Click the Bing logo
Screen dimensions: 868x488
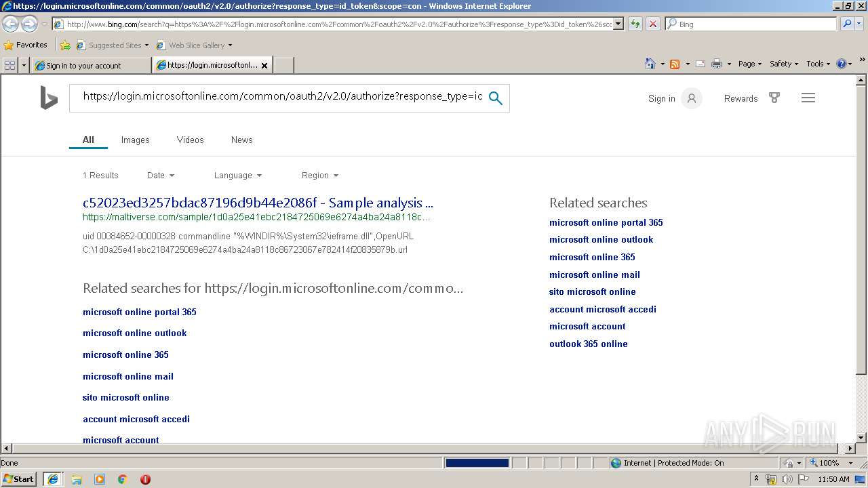click(x=49, y=98)
